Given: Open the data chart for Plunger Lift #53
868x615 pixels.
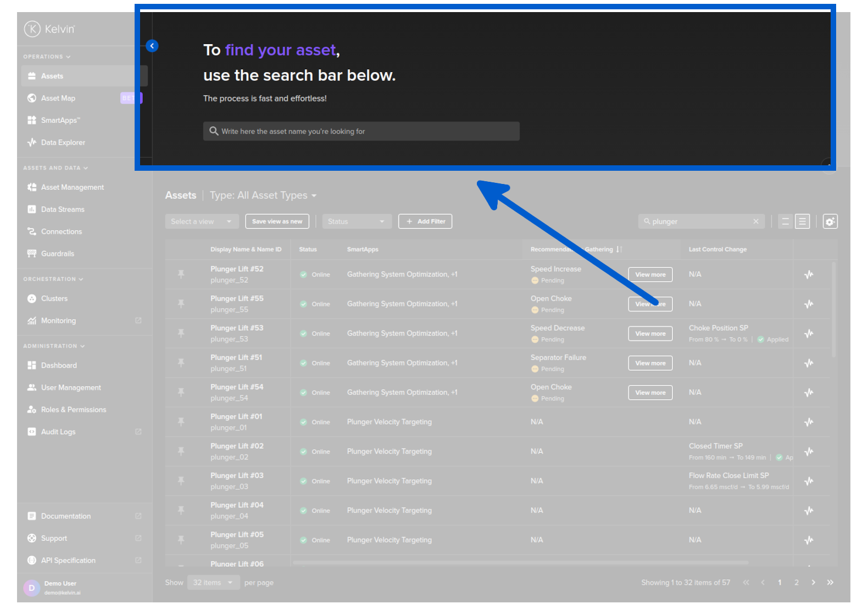Looking at the screenshot, I should pyautogui.click(x=809, y=333).
